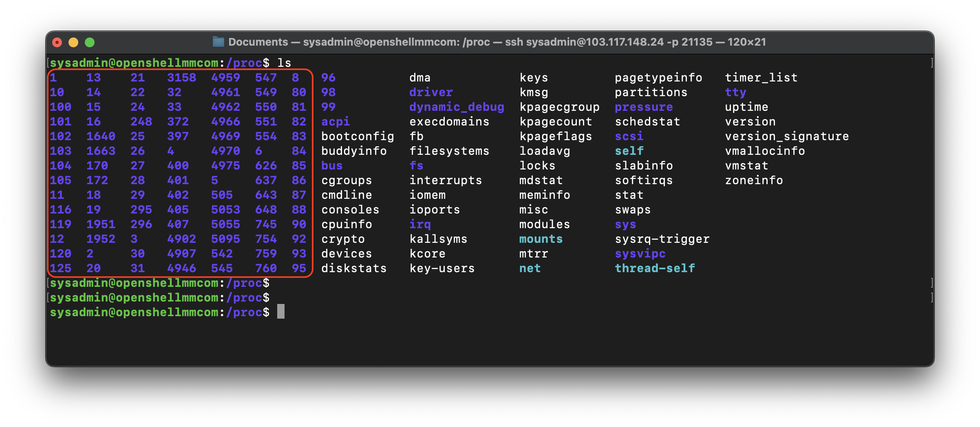Click the 'meminfo' file name
This screenshot has height=427, width=980.
click(x=545, y=195)
